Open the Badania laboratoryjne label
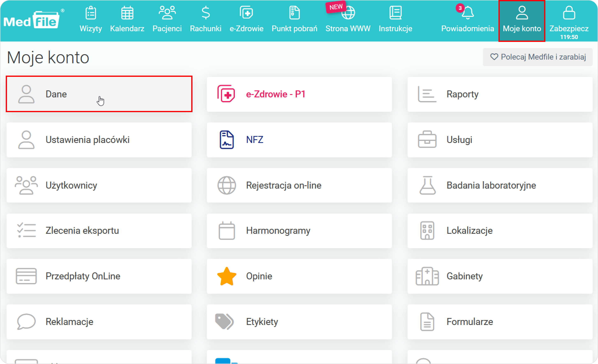This screenshot has width=598, height=364. (491, 185)
